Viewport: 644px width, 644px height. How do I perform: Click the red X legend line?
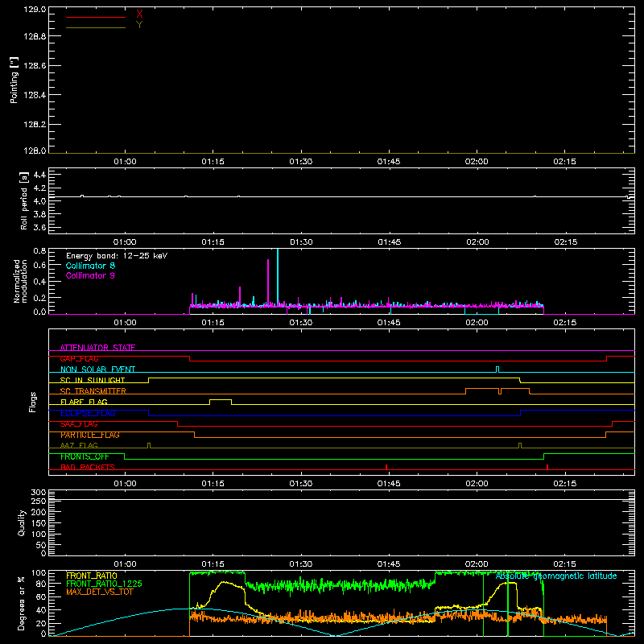(96, 17)
